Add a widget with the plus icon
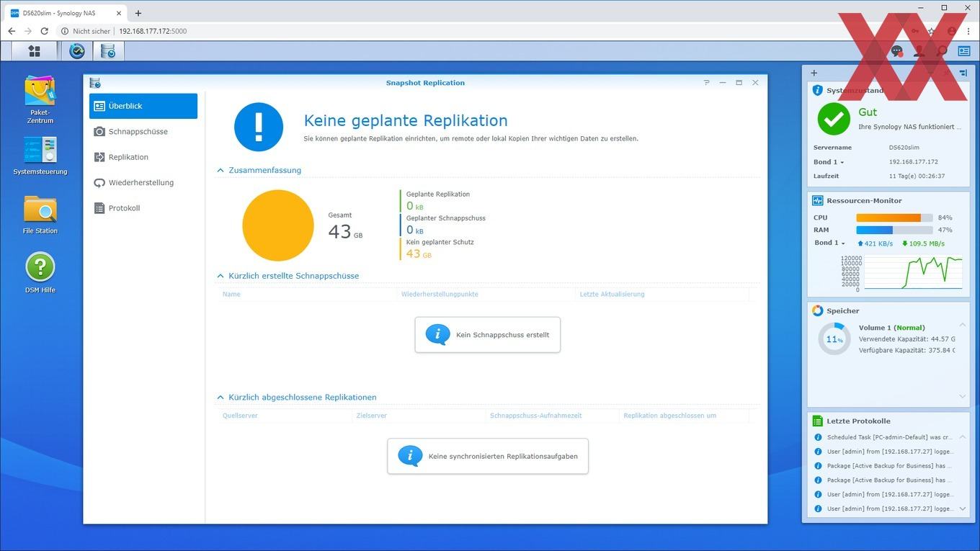 pyautogui.click(x=814, y=73)
